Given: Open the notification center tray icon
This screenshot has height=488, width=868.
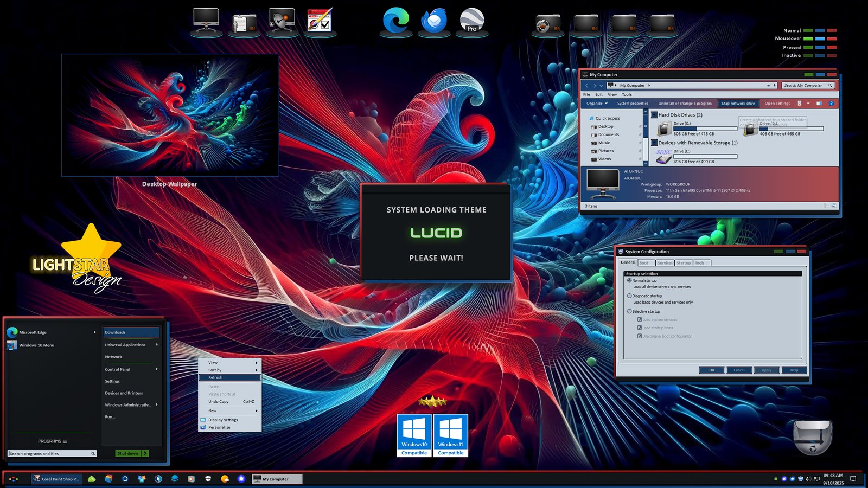Looking at the screenshot, I should pos(853,479).
